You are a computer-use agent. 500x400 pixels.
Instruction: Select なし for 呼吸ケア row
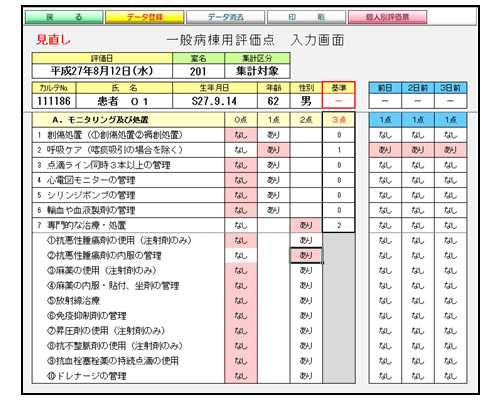(241, 150)
